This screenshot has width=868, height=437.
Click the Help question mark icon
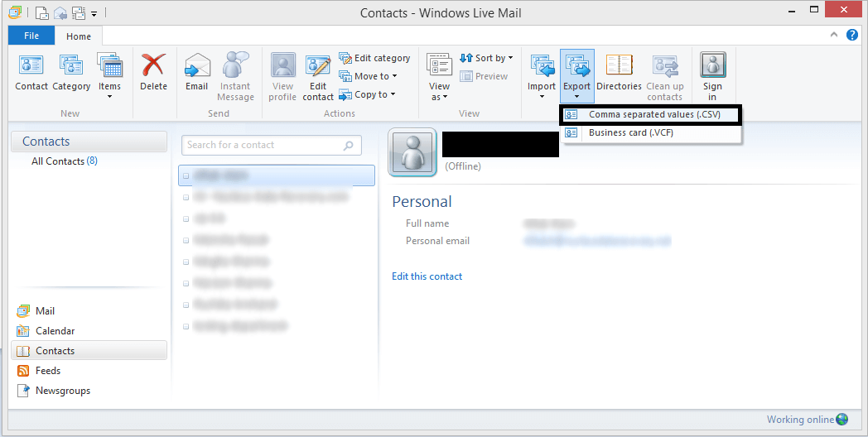tap(852, 35)
